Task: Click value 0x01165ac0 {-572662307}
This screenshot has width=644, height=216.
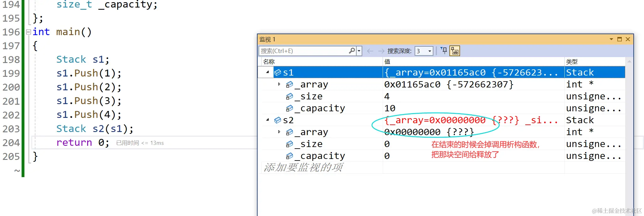Action: 449,84
